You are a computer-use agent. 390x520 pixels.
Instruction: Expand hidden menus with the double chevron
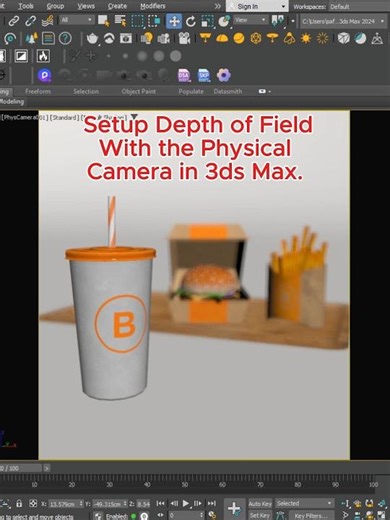point(218,6)
